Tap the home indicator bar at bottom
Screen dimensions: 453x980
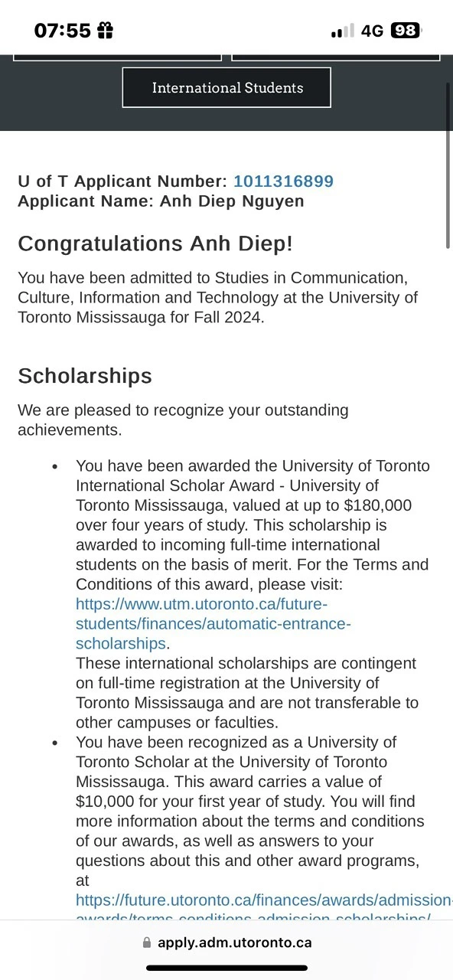click(226, 969)
